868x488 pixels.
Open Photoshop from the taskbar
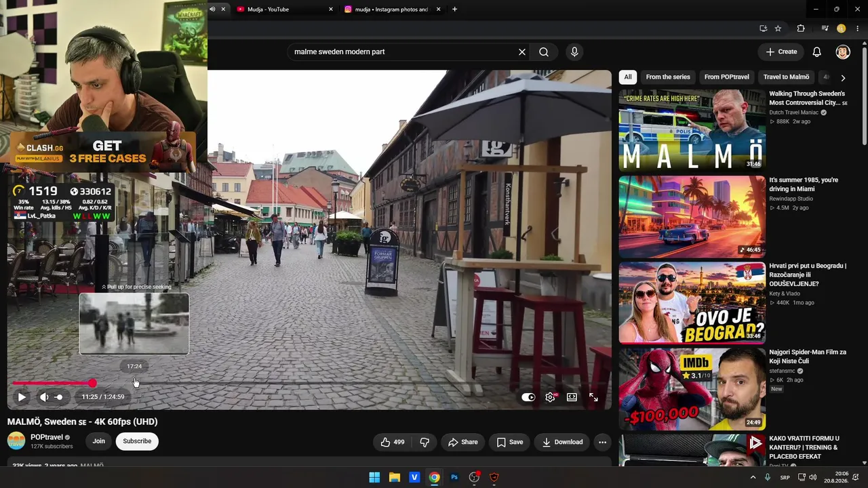[454, 477]
